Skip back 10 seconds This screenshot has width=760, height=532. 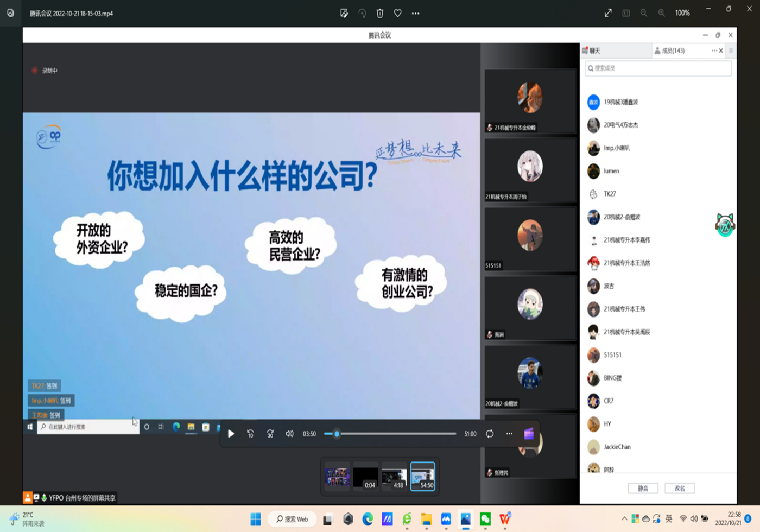coord(250,434)
